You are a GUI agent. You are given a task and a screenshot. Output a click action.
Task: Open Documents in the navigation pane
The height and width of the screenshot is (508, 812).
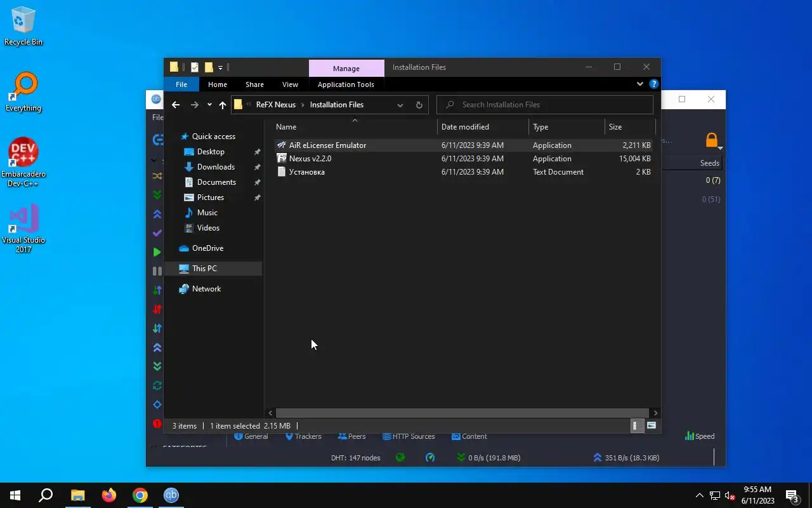click(216, 182)
